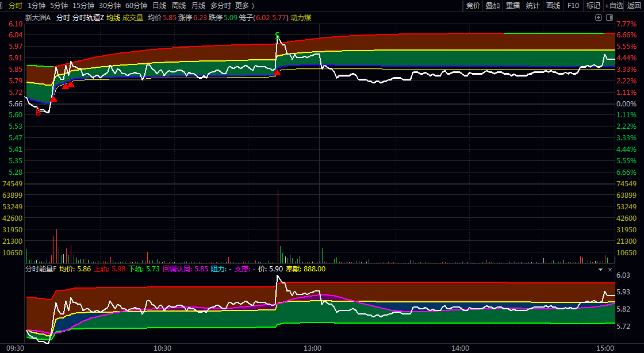This screenshot has height=353, width=644.
Task: Click the red arrow under the midday spike
Action: pos(277,73)
